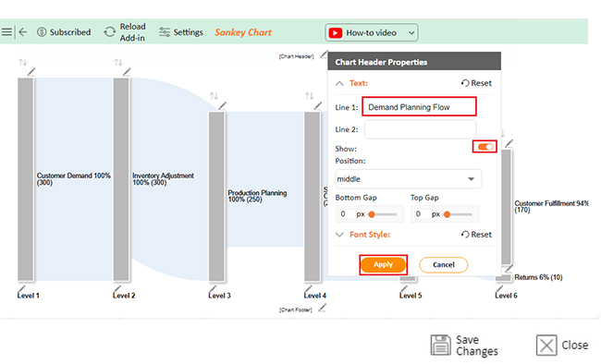Click sort arrows above Level 2 column
Screen dimensions: 601x364
click(x=118, y=62)
